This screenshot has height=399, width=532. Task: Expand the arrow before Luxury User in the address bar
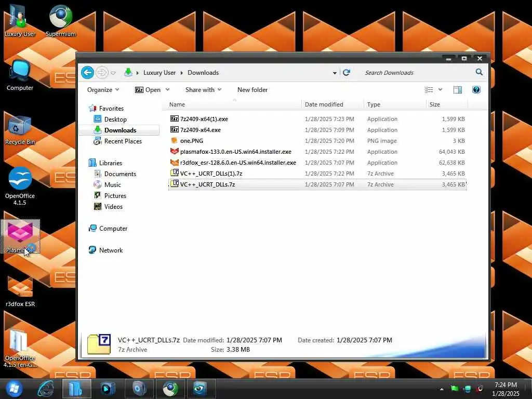point(137,73)
